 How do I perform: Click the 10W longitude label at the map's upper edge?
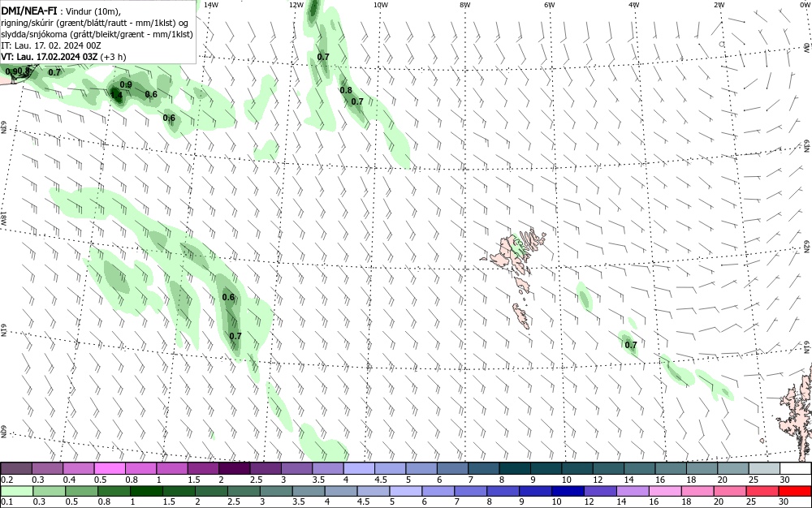pos(381,5)
